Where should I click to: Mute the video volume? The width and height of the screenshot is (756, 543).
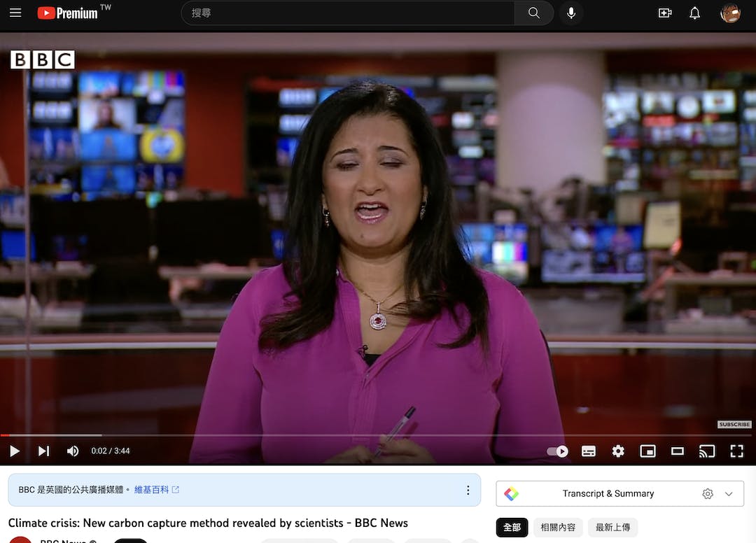point(73,451)
